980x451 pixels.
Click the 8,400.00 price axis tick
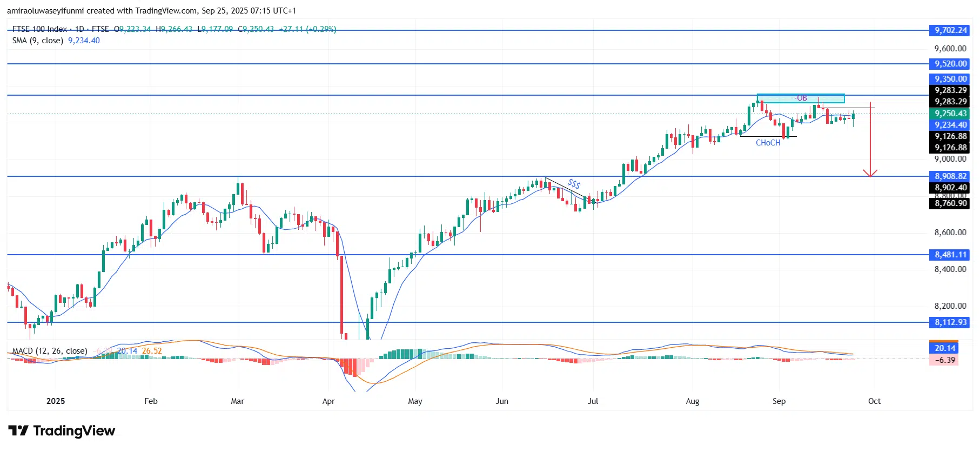click(x=950, y=269)
